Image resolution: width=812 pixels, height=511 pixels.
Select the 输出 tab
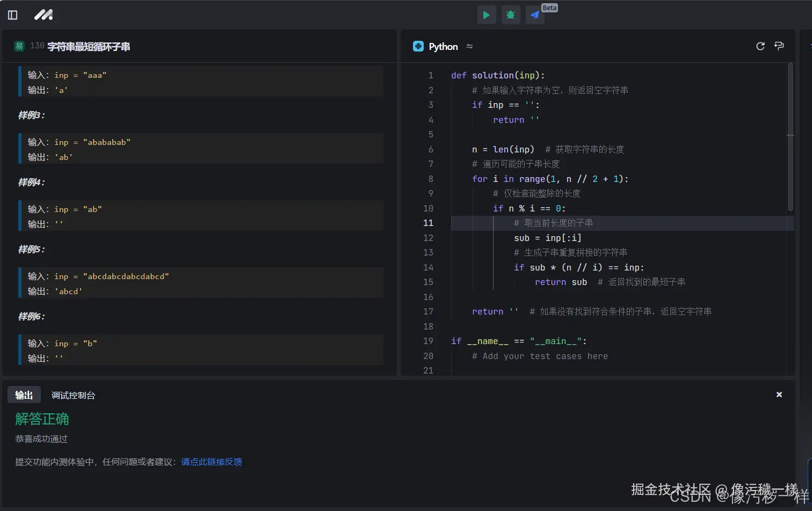tap(24, 395)
